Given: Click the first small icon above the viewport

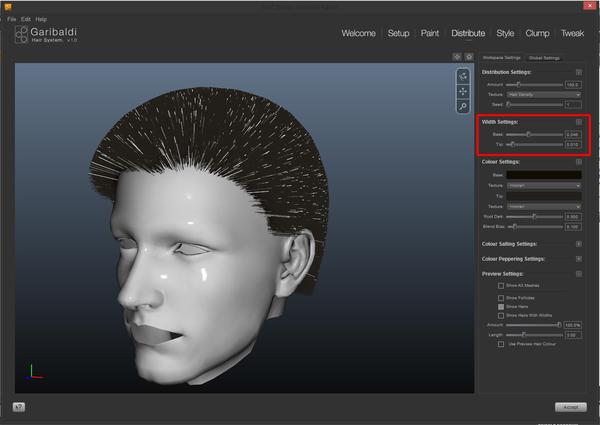Looking at the screenshot, I should point(456,57).
